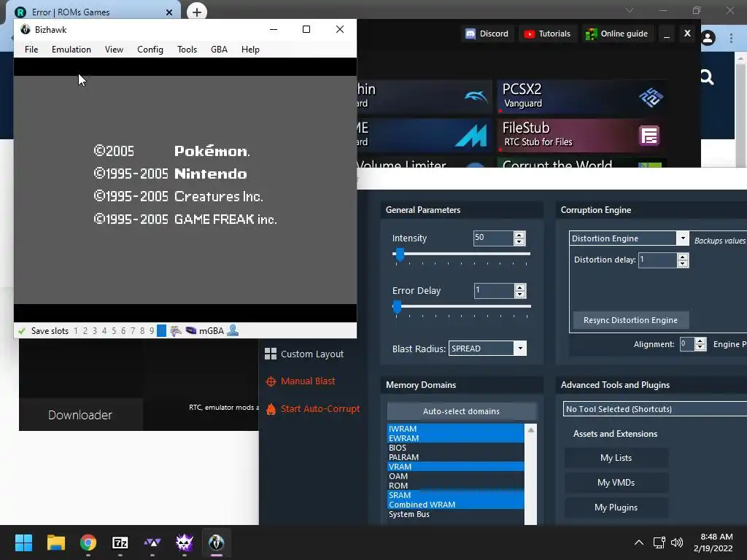Select the PALRAM memory domain
Image resolution: width=747 pixels, height=560 pixels.
[x=456, y=457]
